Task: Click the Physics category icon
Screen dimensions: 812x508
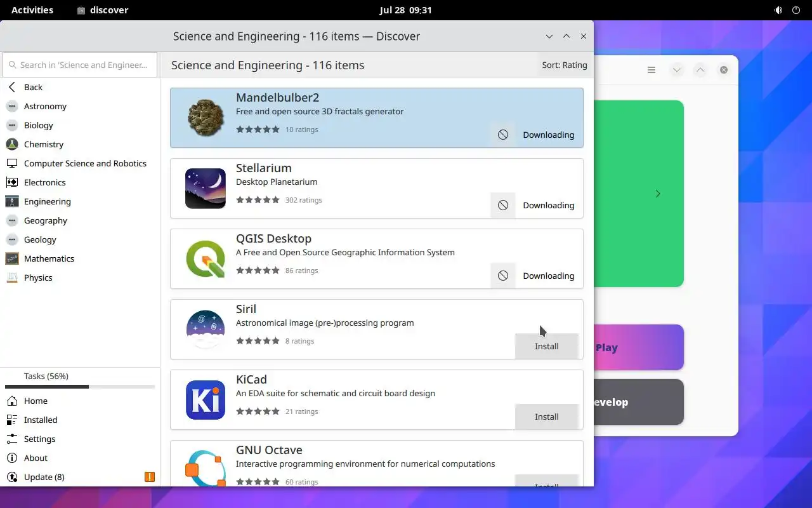Action: (12, 277)
